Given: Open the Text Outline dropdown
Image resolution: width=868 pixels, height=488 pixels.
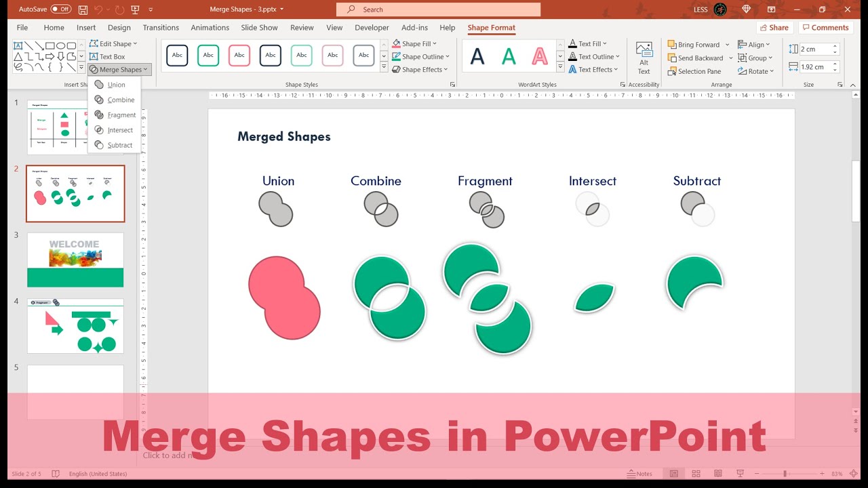Looking at the screenshot, I should click(x=593, y=57).
